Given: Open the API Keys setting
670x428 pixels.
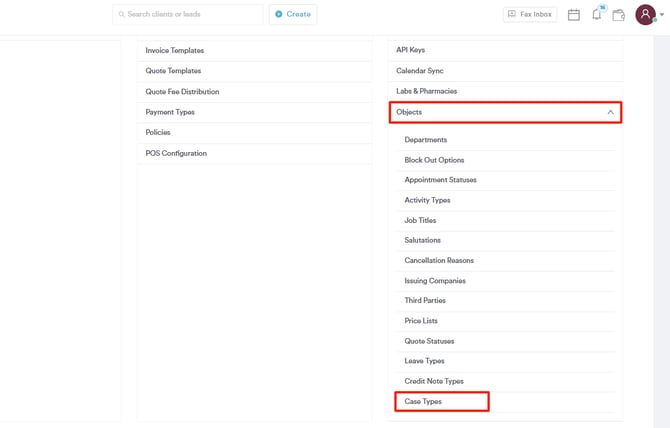Looking at the screenshot, I should click(410, 50).
